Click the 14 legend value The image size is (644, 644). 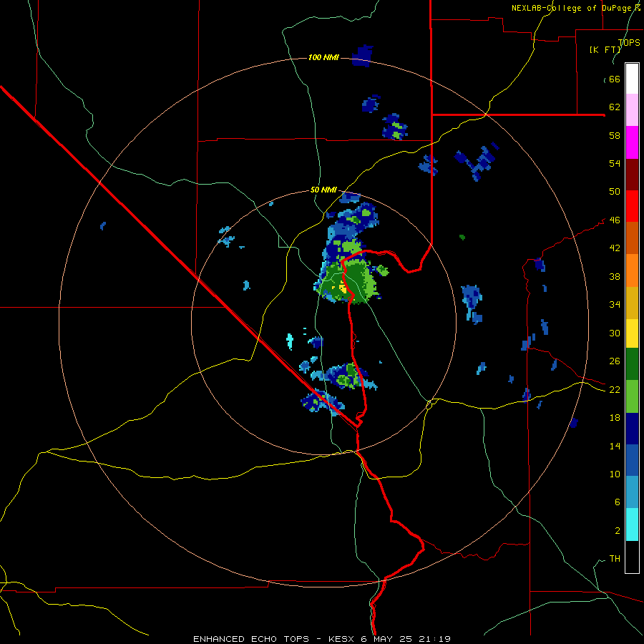click(x=615, y=446)
